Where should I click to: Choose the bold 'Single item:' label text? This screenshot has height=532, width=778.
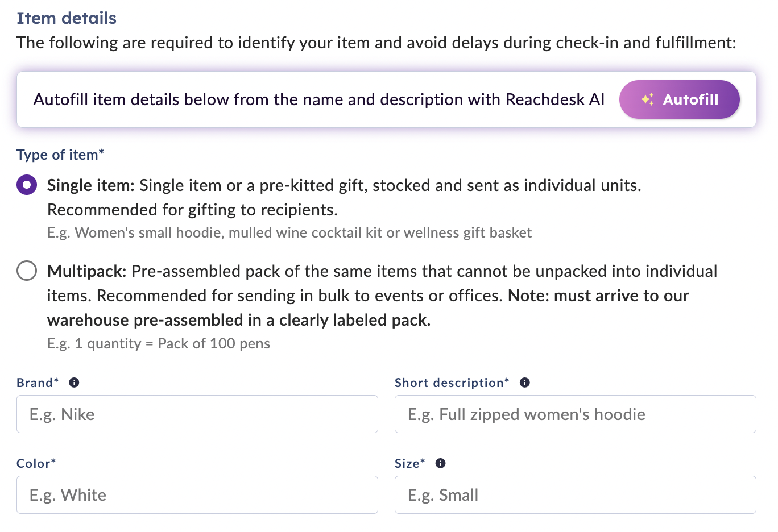[91, 185]
